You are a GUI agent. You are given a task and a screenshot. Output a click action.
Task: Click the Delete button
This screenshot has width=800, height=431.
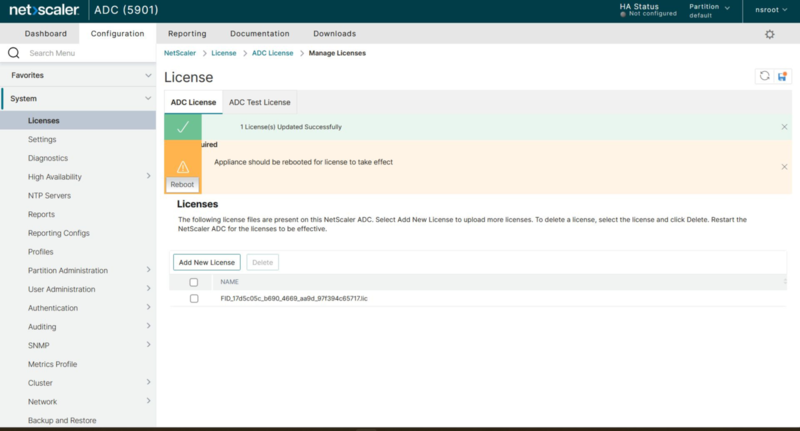(262, 262)
